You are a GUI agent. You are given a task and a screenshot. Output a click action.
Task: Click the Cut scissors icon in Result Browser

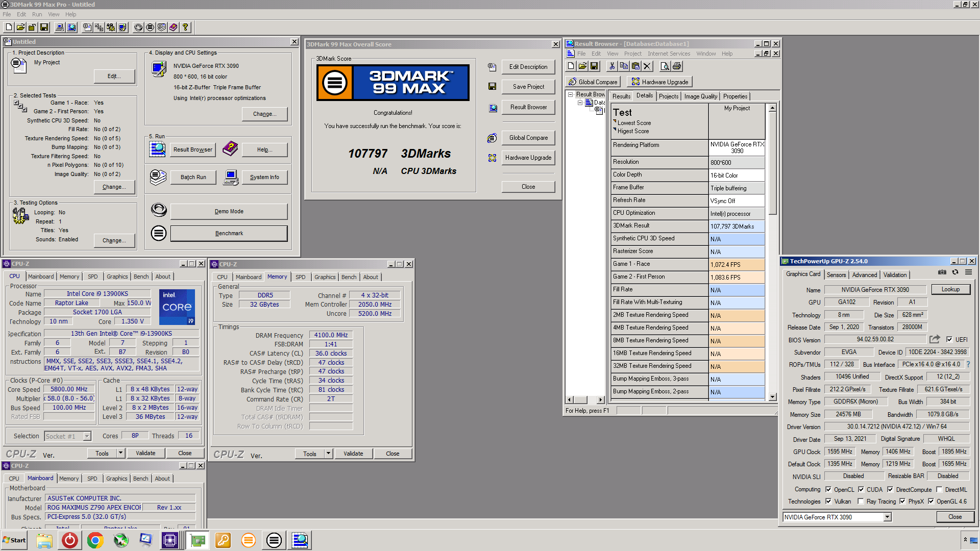(612, 66)
